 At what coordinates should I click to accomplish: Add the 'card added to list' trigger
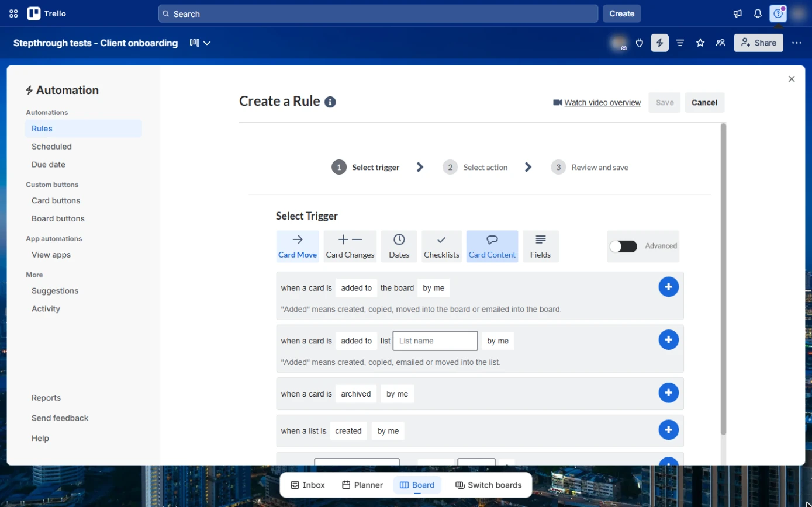pyautogui.click(x=668, y=340)
